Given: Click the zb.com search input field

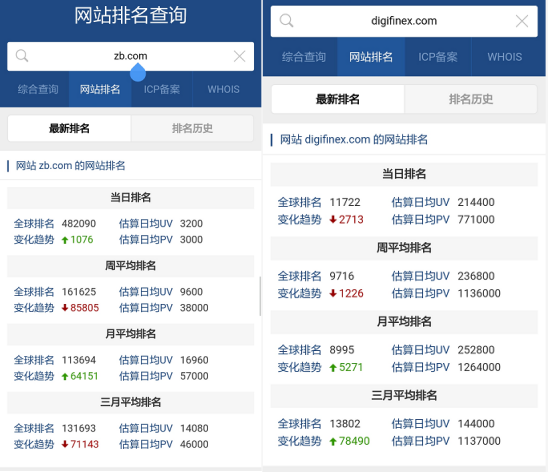Looking at the screenshot, I should click(x=131, y=56).
